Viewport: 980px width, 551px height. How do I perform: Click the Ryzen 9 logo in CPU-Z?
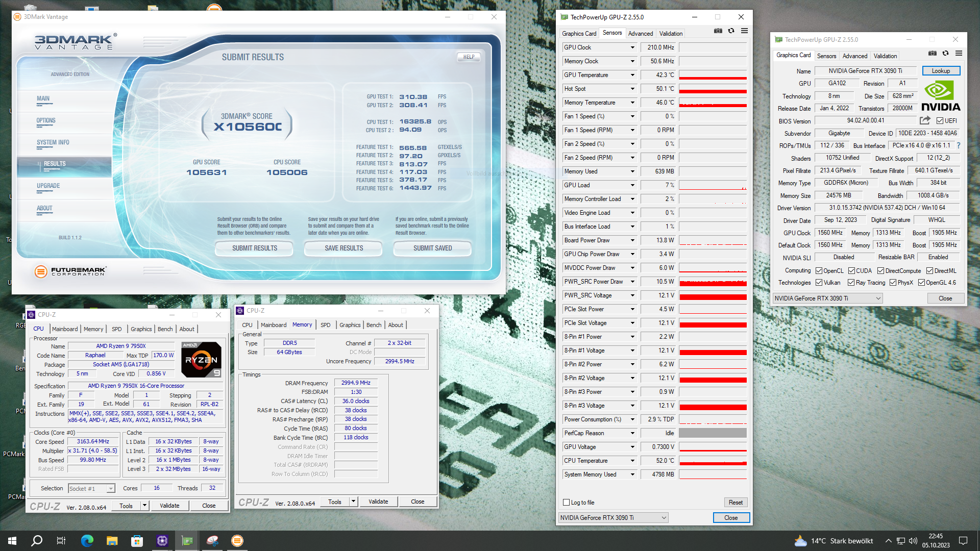coord(202,360)
